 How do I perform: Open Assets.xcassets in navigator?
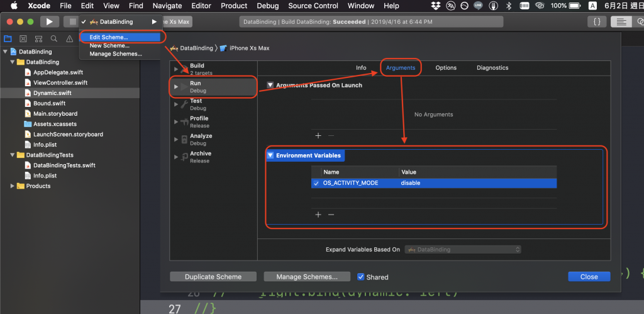tap(55, 124)
